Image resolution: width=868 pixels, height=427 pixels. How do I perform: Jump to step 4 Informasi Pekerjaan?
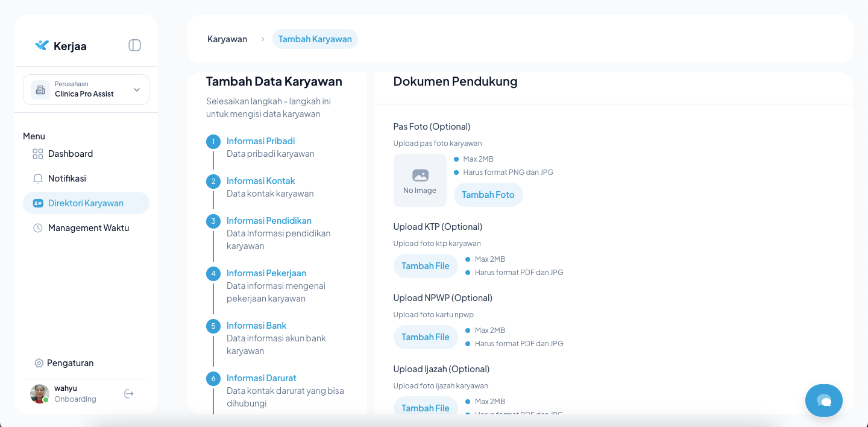click(x=266, y=273)
